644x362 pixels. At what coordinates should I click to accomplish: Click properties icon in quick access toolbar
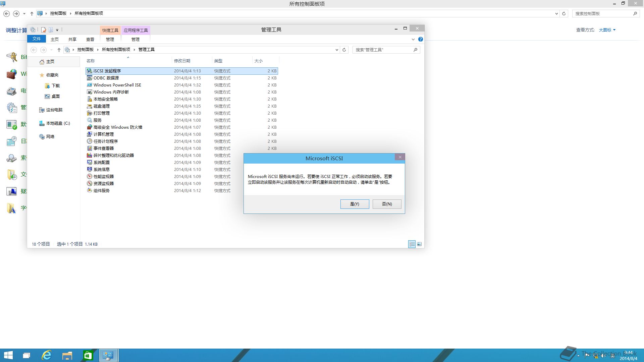pos(44,30)
